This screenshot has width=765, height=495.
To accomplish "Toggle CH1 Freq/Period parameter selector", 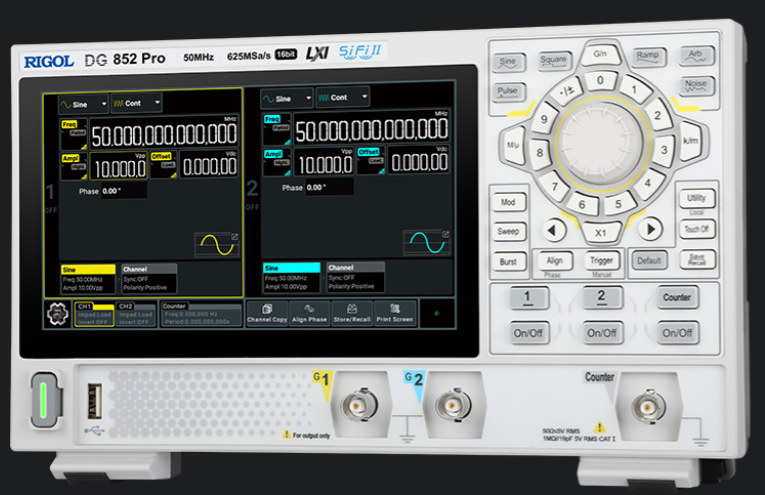I will click(x=74, y=134).
